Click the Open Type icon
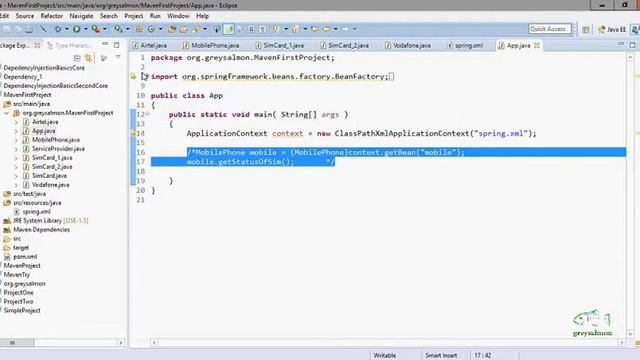The width and height of the screenshot is (640, 360). pyautogui.click(x=172, y=29)
